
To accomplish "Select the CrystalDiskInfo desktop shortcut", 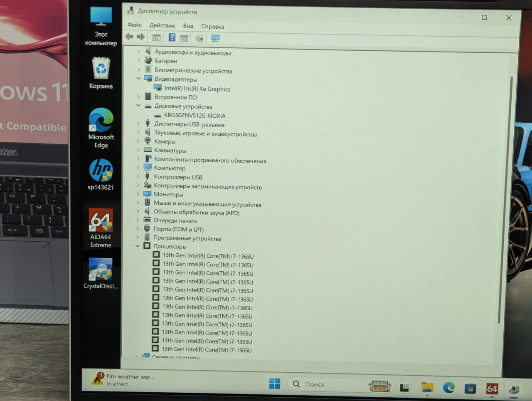I will (x=101, y=273).
